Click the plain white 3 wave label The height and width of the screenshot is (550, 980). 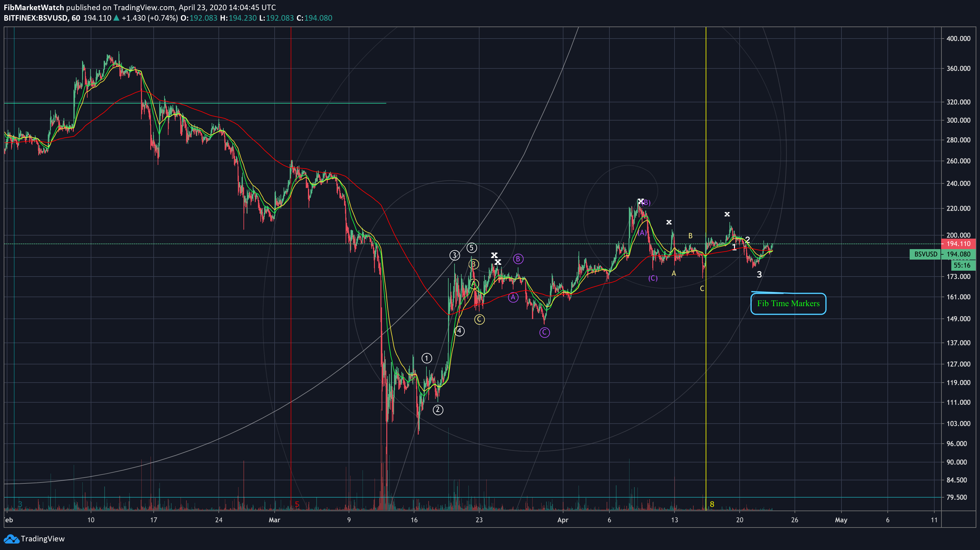pyautogui.click(x=759, y=274)
